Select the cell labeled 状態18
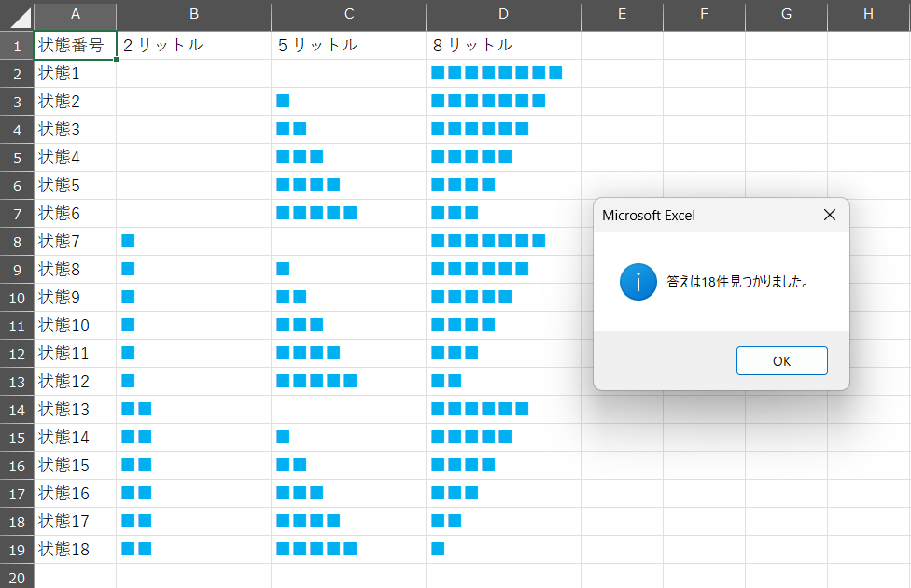This screenshot has width=911, height=588. (75, 549)
